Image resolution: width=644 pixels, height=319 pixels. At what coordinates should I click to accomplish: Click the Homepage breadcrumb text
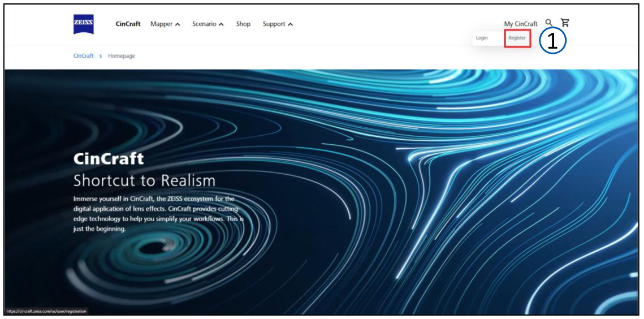pos(121,56)
